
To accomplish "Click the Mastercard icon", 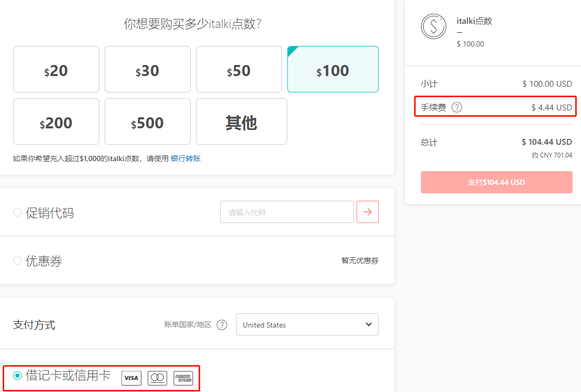I will click(157, 378).
